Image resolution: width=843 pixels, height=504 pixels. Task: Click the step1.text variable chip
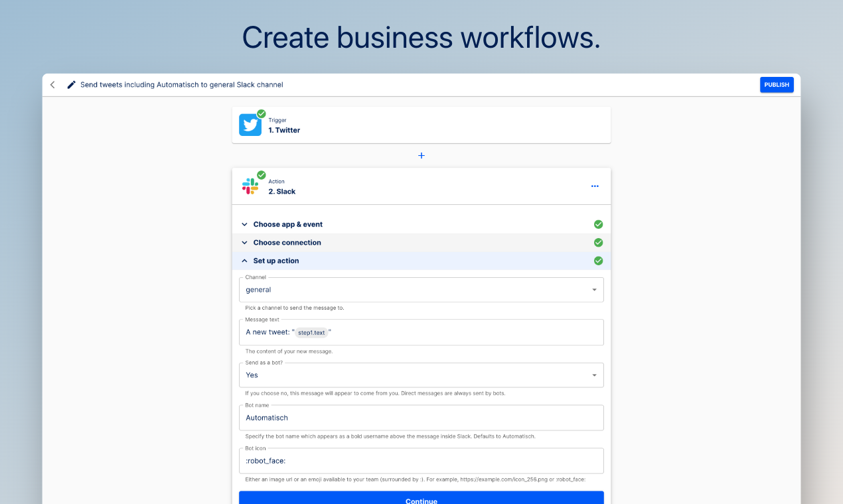point(311,332)
